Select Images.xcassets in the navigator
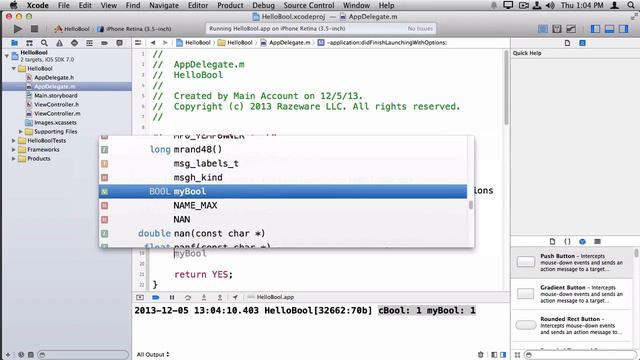 (55, 122)
